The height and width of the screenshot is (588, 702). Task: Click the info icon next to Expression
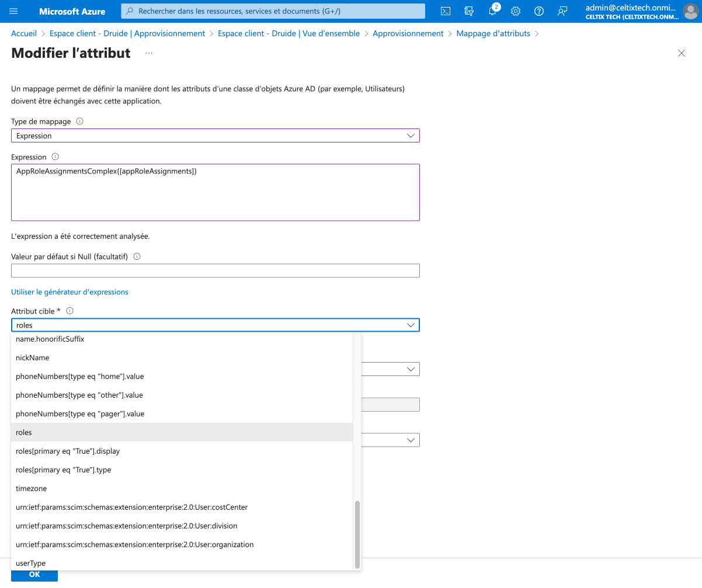tap(55, 157)
